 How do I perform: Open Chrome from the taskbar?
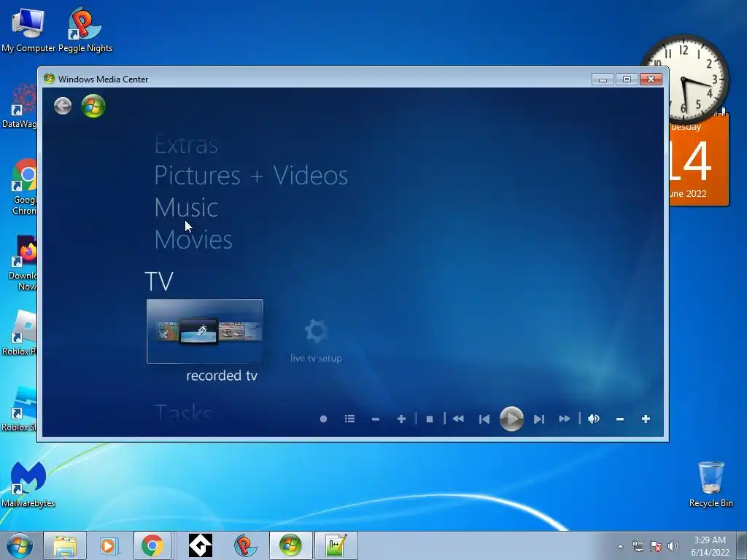tap(152, 545)
